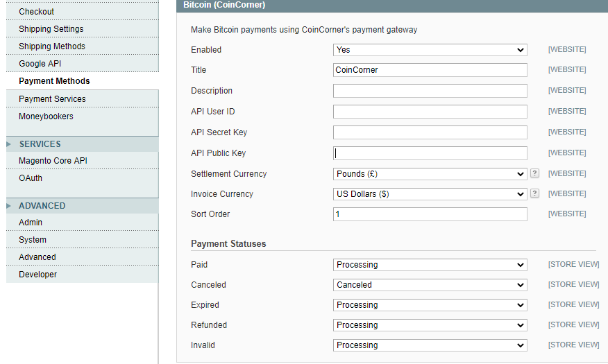Click the API Secret Key field
The image size is (608, 364).
click(430, 132)
